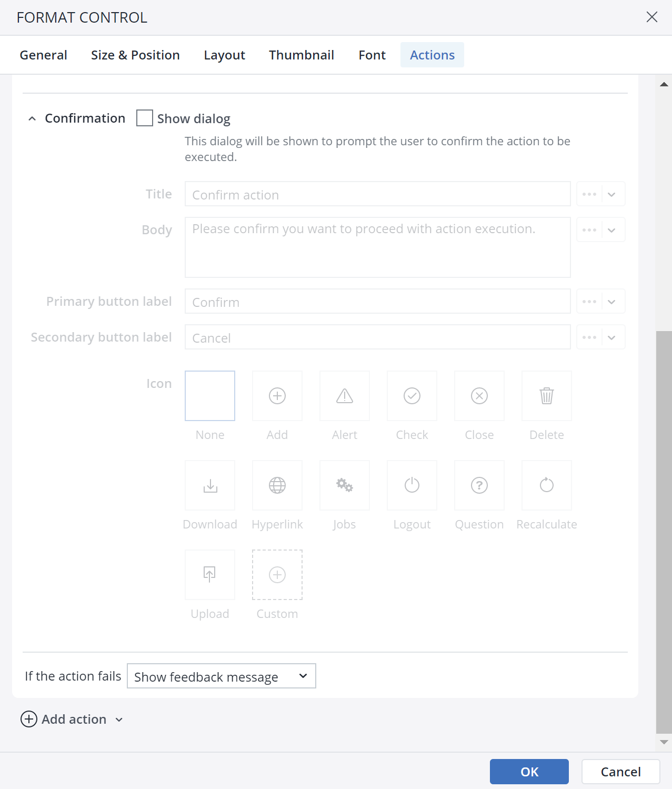Open the Title field options dropdown arrow
Screen dimensions: 672x789
point(612,194)
